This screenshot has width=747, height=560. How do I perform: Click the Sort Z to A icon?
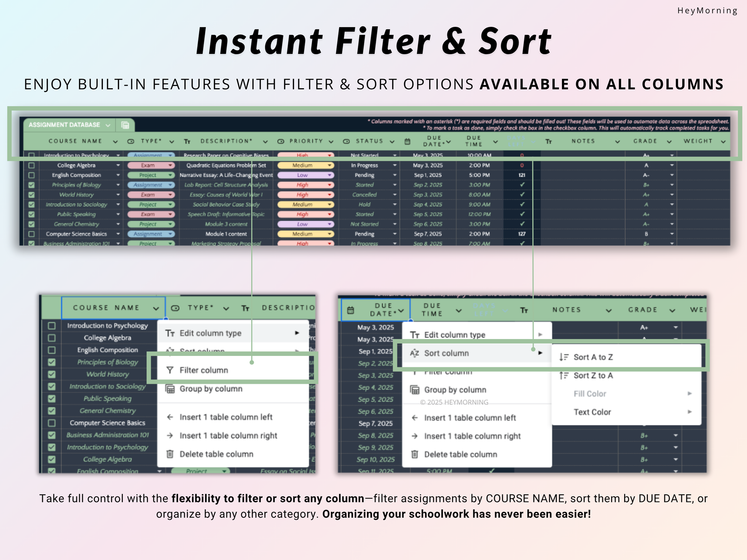click(564, 376)
